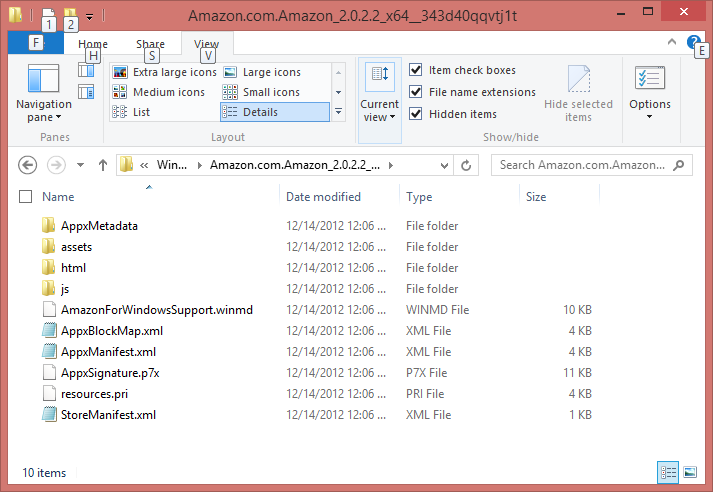Switch to the Share tab
This screenshot has width=713, height=492.
pyautogui.click(x=150, y=44)
